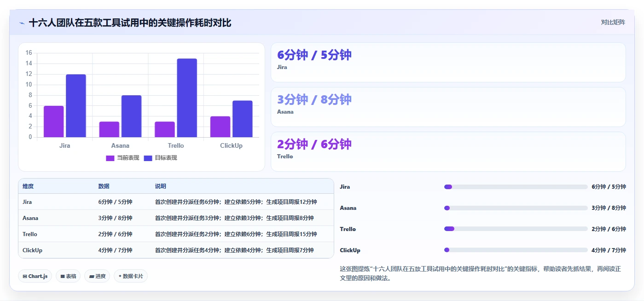Click Jira's blue 目标表现 bar in chart
The height and width of the screenshot is (301, 644).
click(76, 106)
